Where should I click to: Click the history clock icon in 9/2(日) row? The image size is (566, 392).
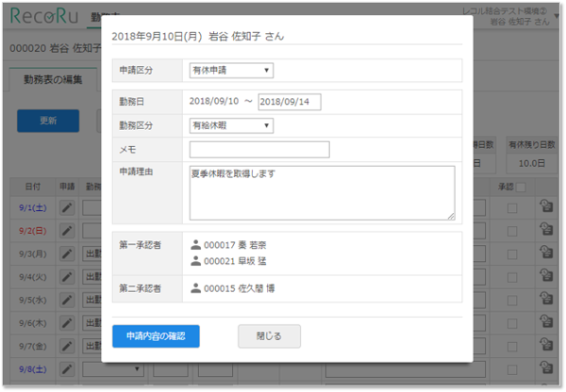point(546,229)
